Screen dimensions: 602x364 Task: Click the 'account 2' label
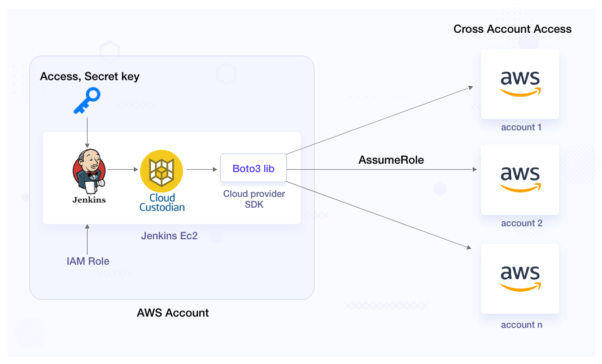(522, 223)
